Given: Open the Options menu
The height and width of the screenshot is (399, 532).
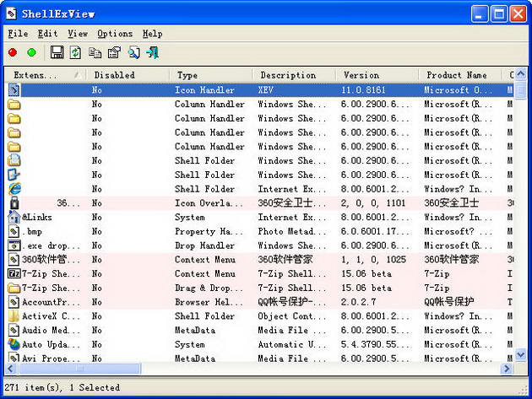Looking at the screenshot, I should (115, 34).
